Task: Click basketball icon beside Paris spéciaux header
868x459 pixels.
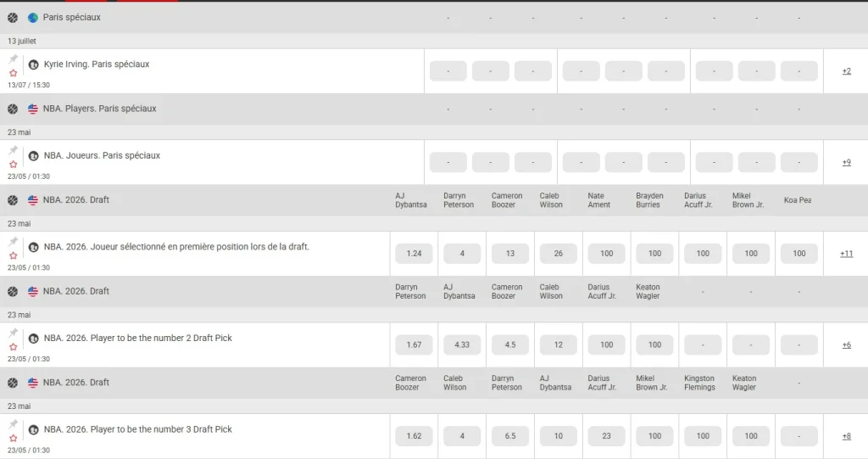Action: coord(13,18)
